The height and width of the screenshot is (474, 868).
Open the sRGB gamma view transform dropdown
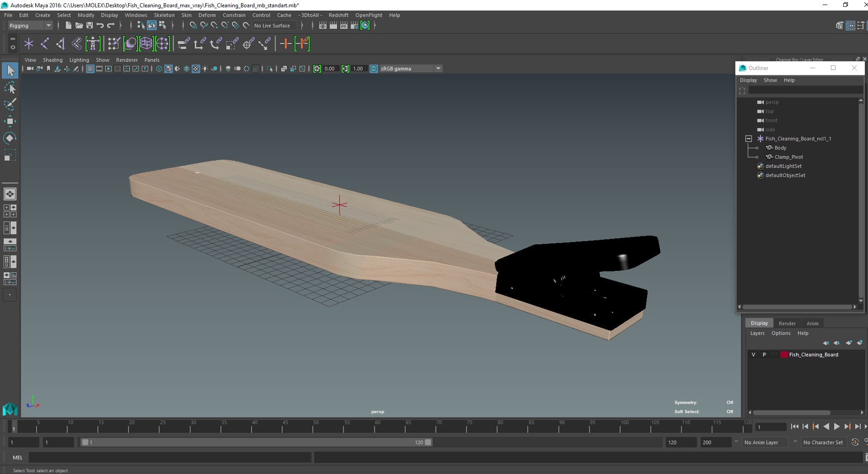(x=438, y=69)
